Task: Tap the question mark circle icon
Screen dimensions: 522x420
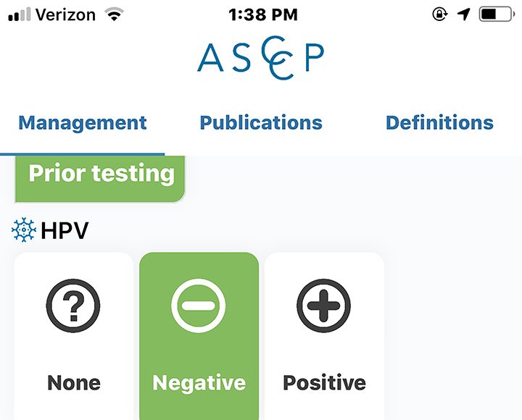Action: 73,306
